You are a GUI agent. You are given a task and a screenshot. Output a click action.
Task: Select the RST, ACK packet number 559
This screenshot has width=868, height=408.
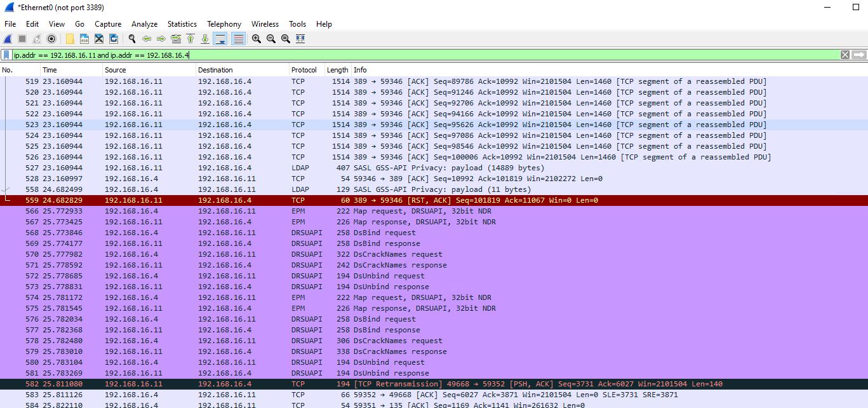tap(254, 200)
